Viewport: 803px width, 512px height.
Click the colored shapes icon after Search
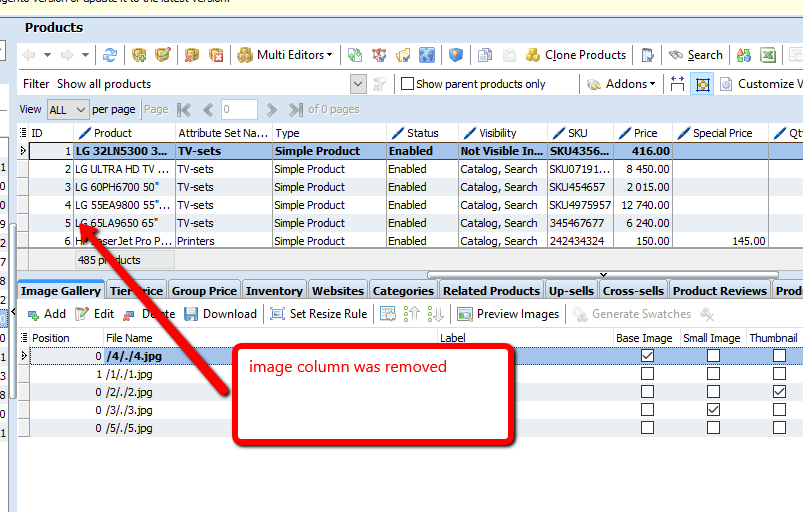coord(744,55)
